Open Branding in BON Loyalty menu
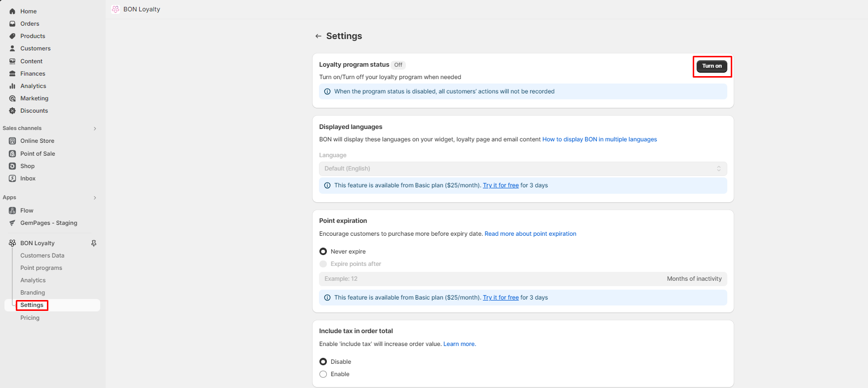The height and width of the screenshot is (388, 868). tap(33, 293)
